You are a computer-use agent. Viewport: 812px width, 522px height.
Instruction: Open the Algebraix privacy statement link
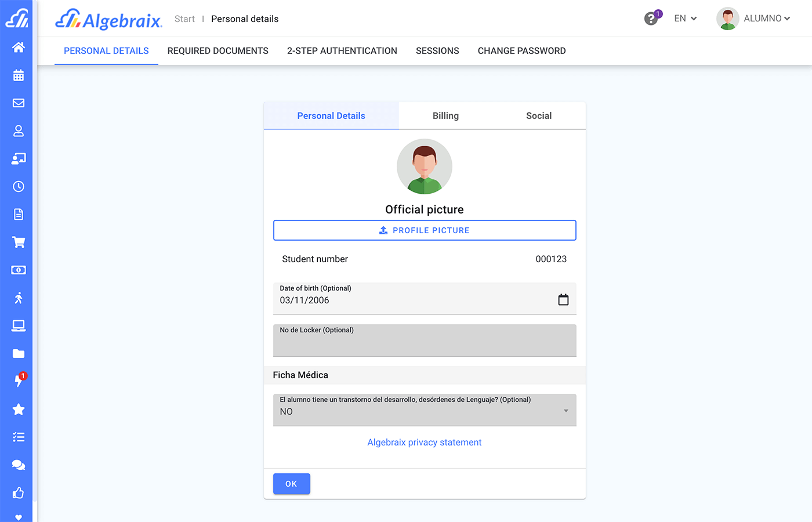pyautogui.click(x=425, y=443)
